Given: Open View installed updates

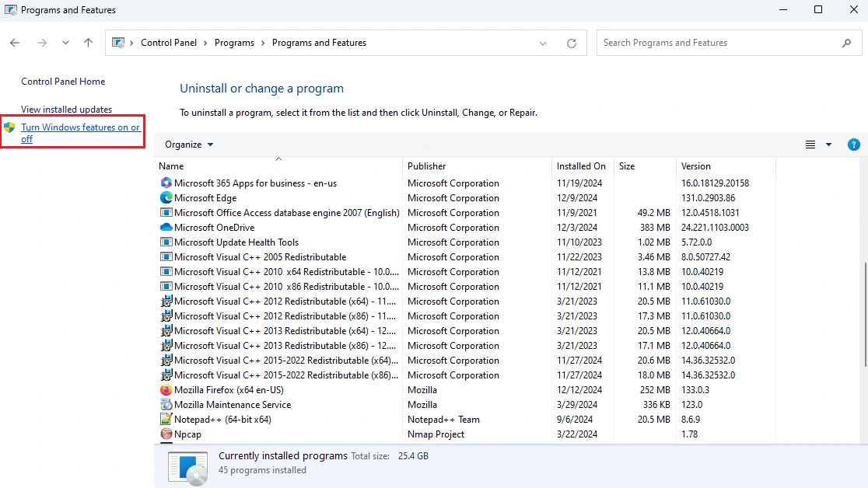Looking at the screenshot, I should click(66, 110).
